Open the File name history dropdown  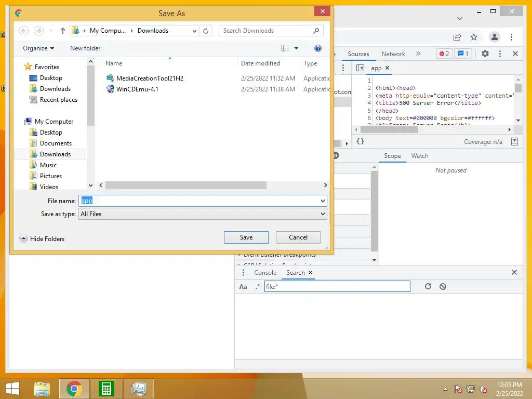323,201
